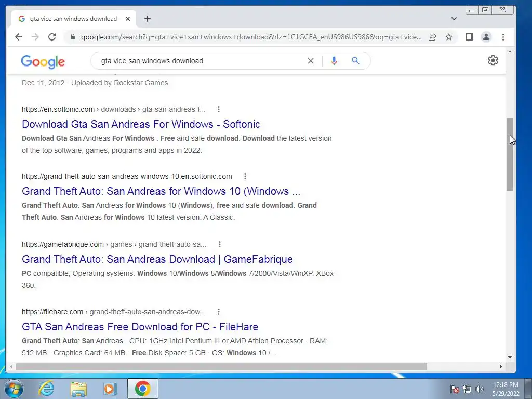The image size is (532, 399).
Task: View site information via padlock icon
Action: pos(72,37)
